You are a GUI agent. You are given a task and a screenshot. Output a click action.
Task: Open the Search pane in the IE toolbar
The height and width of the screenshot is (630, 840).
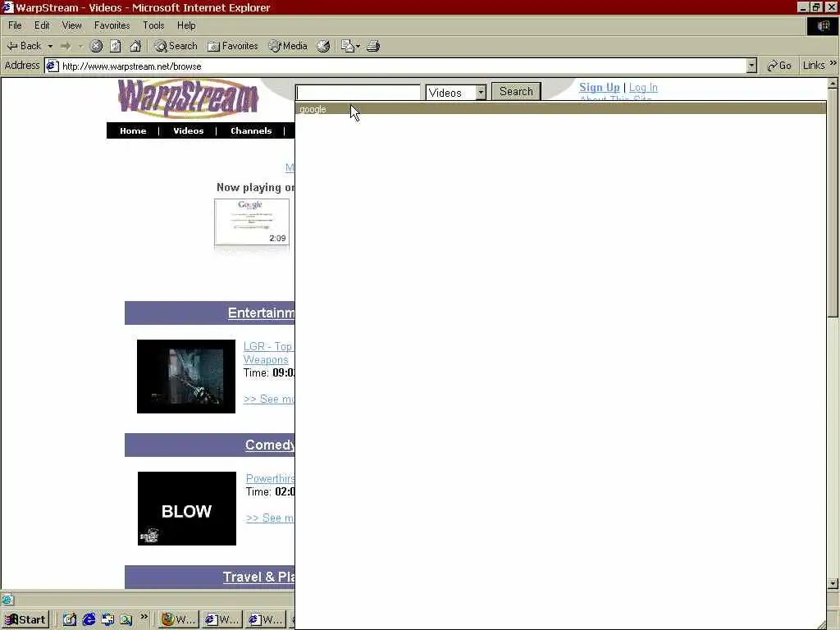176,46
